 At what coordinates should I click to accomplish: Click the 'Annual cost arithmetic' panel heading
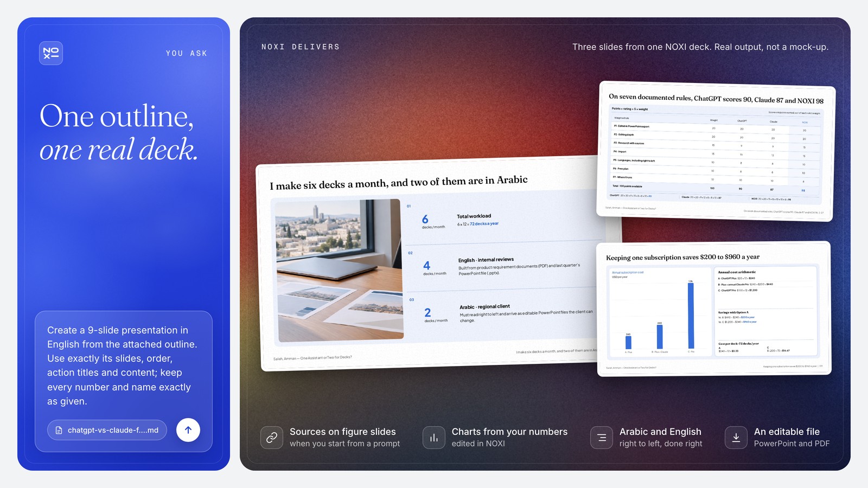[737, 272]
